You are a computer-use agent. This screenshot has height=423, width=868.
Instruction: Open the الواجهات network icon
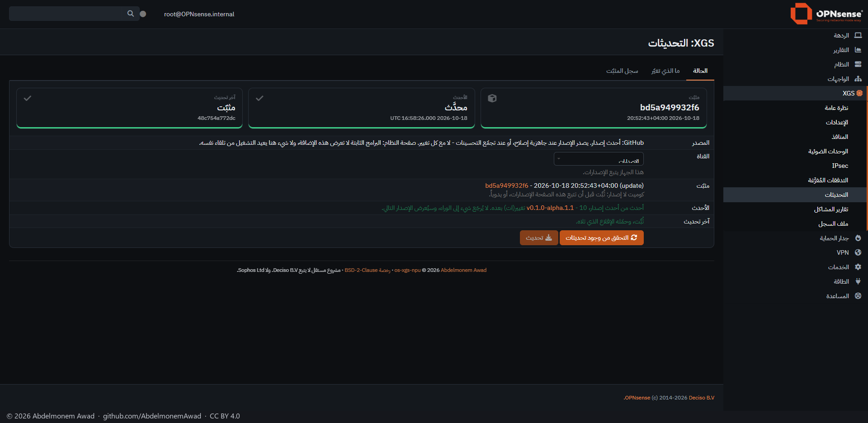coord(858,79)
